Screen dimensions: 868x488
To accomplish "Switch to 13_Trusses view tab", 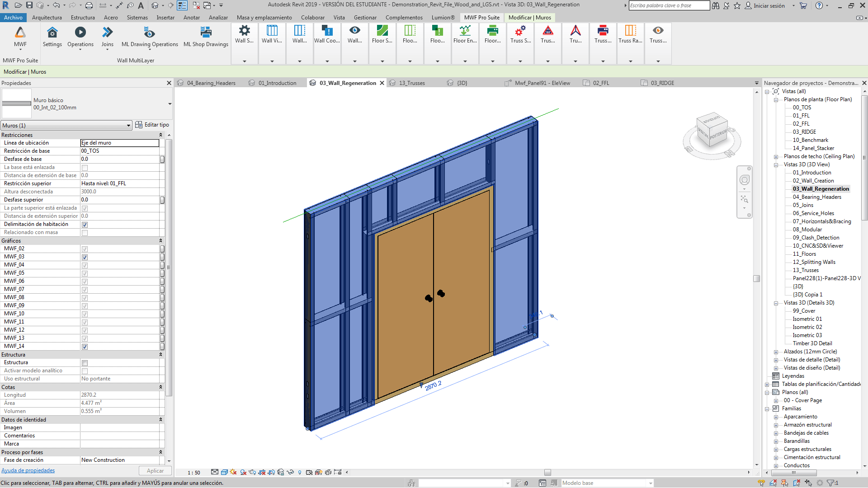I will [x=412, y=83].
